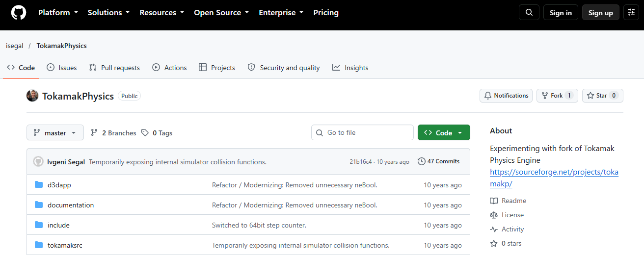
Task: Click the include folder icon
Action: coord(39,225)
